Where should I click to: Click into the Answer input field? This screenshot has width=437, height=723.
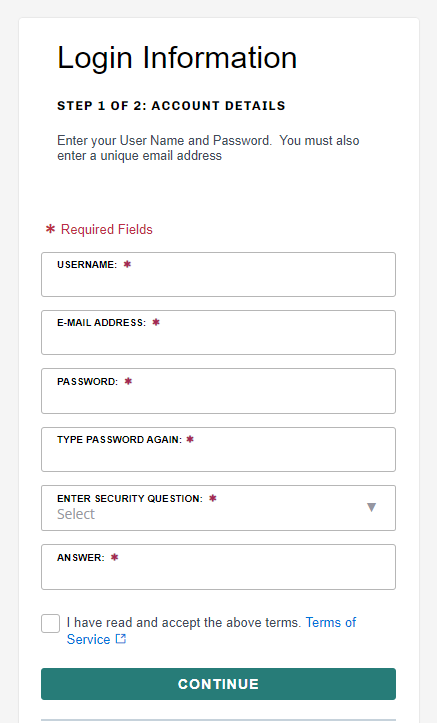tap(218, 567)
